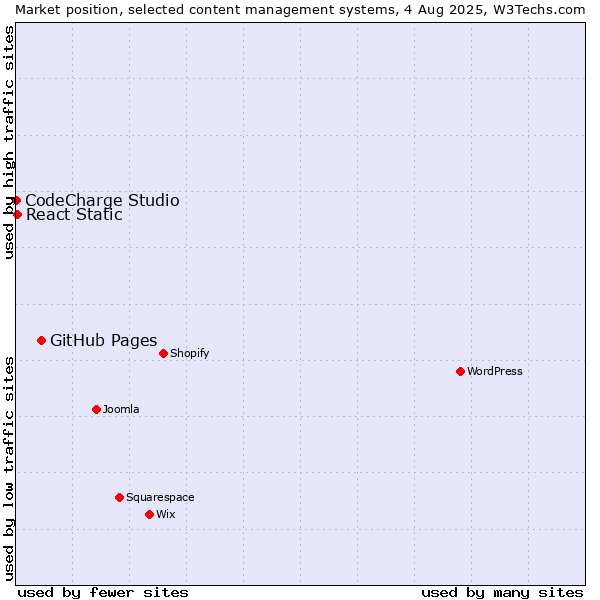Select the 'Wix' label text
The image size is (600, 600).
166,514
